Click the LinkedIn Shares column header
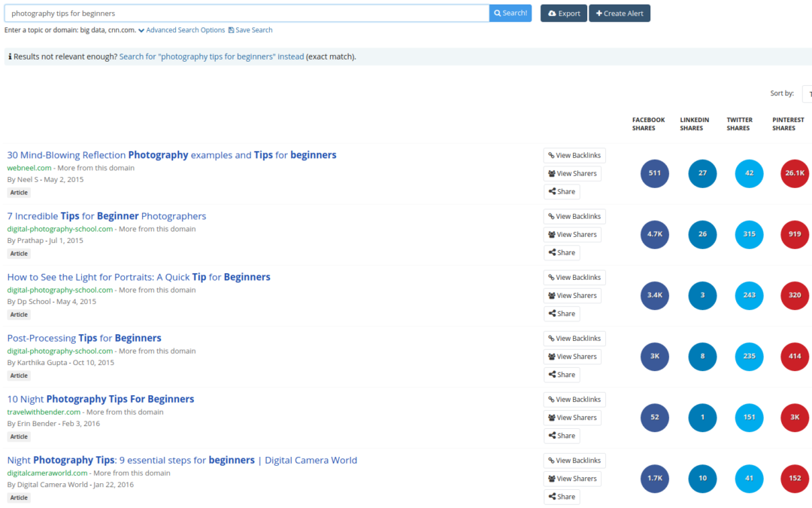The width and height of the screenshot is (812, 508). (x=695, y=124)
